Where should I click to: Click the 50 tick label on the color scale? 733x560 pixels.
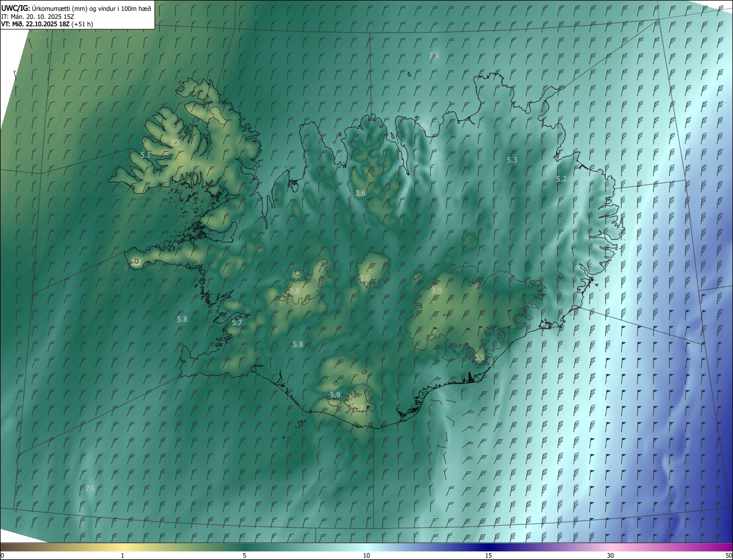click(x=728, y=555)
